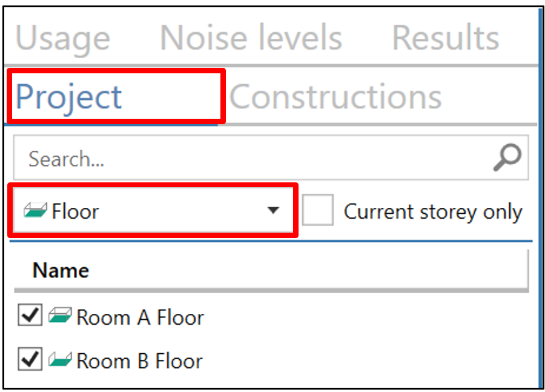Select the Project tab

[69, 96]
